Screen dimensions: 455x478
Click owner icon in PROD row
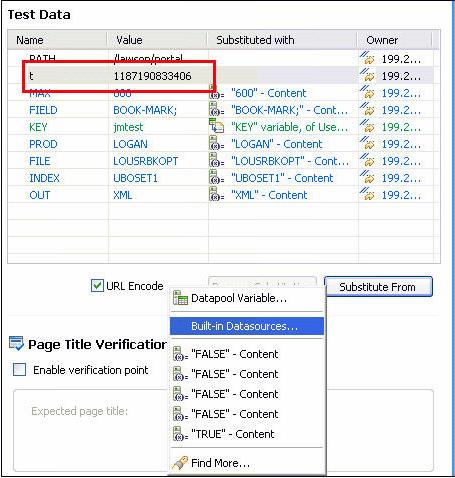[x=367, y=143]
